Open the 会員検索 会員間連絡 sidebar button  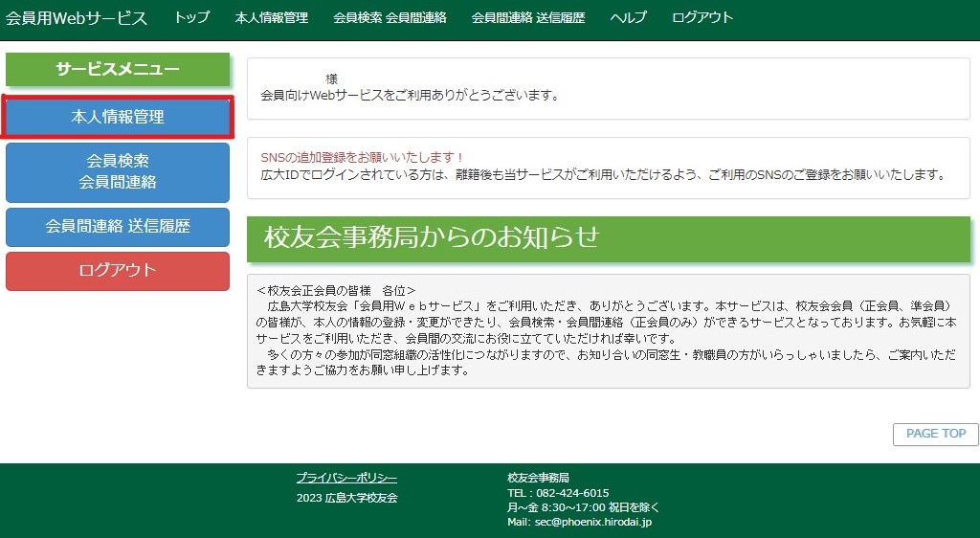tap(118, 172)
